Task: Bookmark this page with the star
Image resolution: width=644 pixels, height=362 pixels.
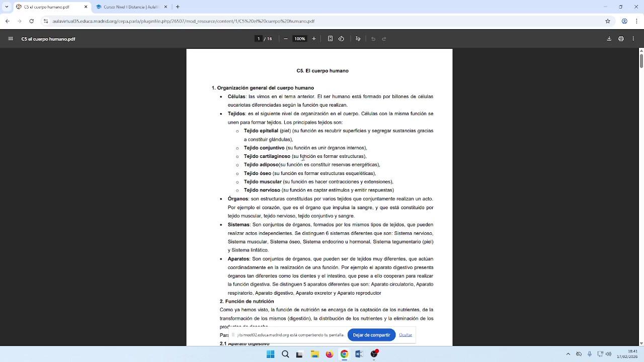Action: [608, 21]
